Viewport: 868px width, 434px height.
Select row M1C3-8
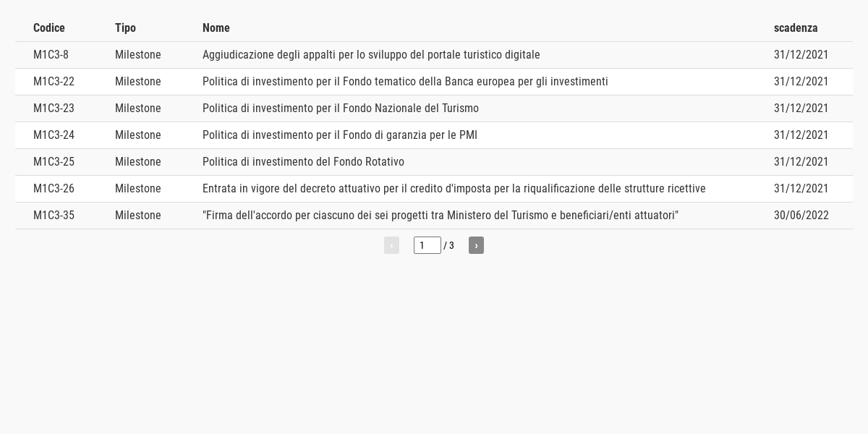click(x=434, y=55)
